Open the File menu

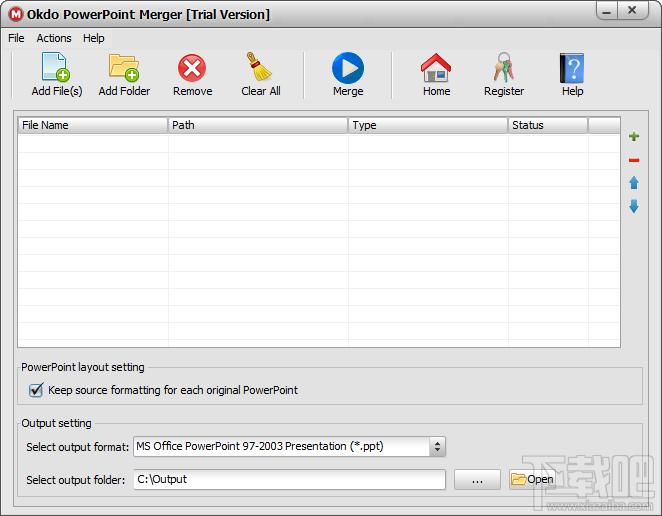pyautogui.click(x=16, y=38)
